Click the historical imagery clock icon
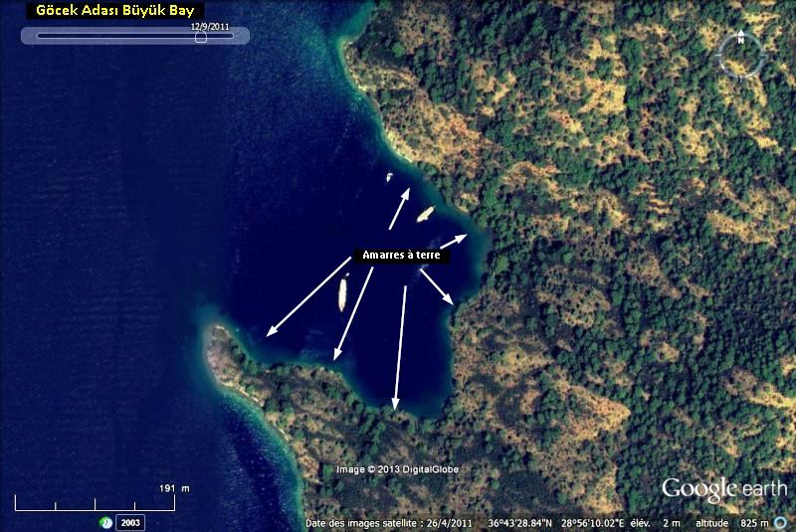Viewport: 796px width, 532px height. tap(104, 522)
